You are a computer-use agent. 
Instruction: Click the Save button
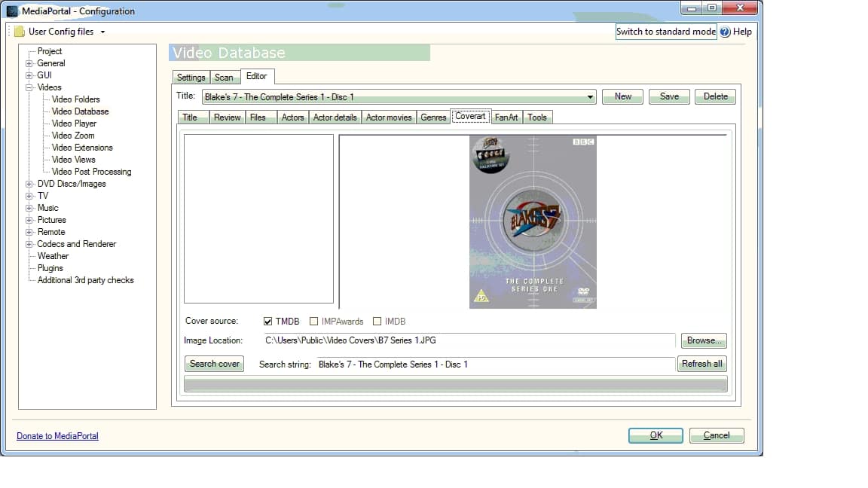click(669, 97)
